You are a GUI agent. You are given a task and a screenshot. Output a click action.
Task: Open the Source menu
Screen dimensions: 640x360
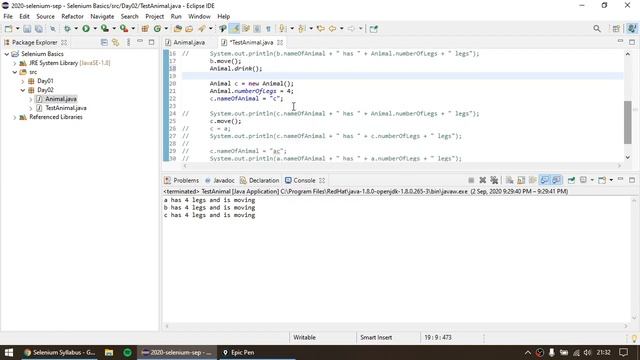pos(45,16)
